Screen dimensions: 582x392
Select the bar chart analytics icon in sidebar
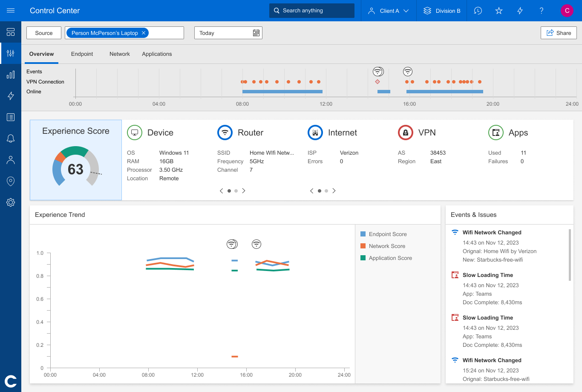click(x=11, y=75)
